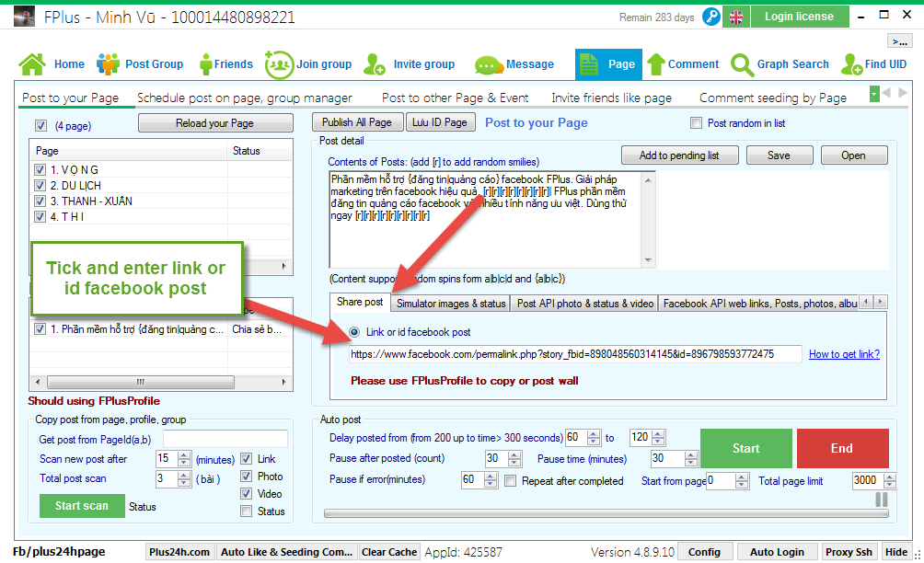The width and height of the screenshot is (924, 563).
Task: Uncheck the pending post 'Phần mềm hỗ trợ' row
Action: point(40,329)
